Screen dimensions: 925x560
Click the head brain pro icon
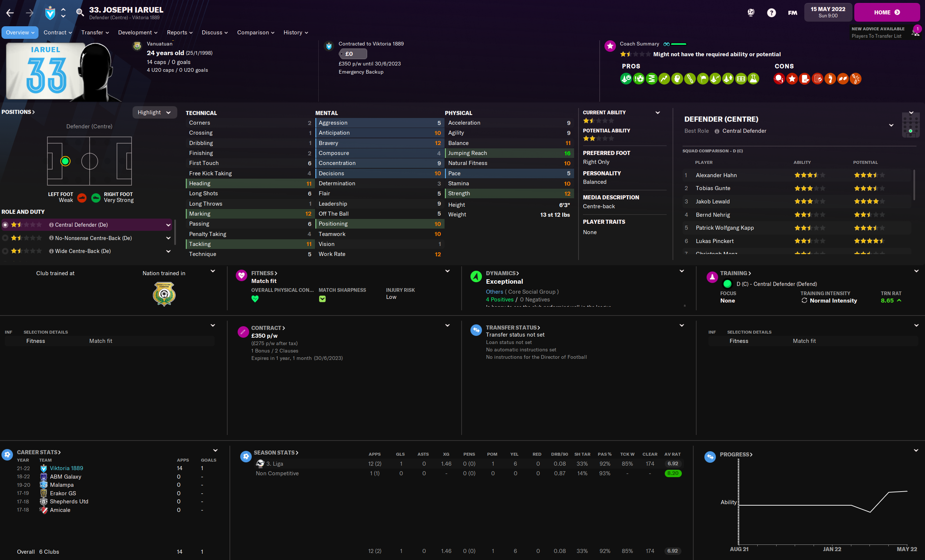pyautogui.click(x=677, y=79)
